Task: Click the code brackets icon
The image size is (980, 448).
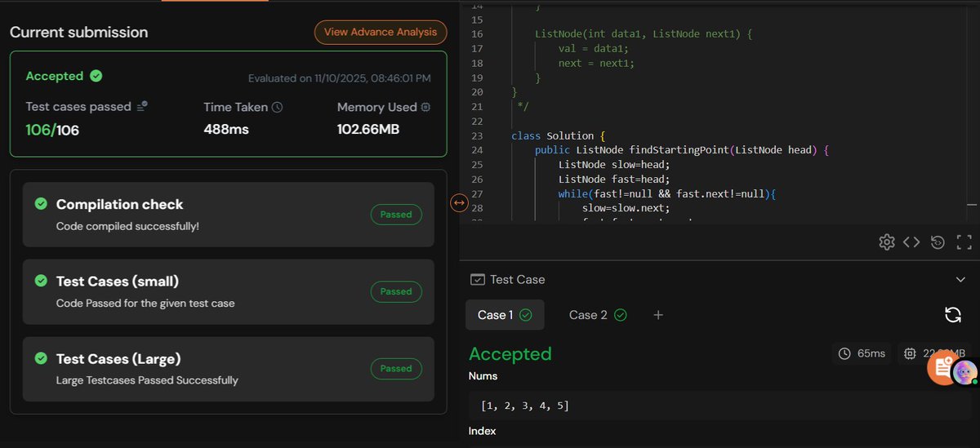Action: coord(911,242)
